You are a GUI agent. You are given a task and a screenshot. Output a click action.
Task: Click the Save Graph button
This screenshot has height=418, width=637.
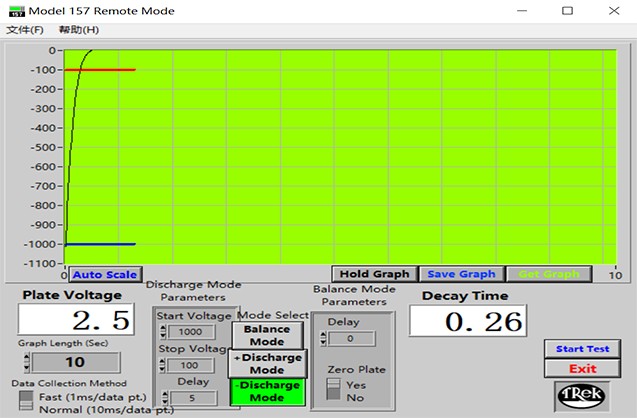462,274
